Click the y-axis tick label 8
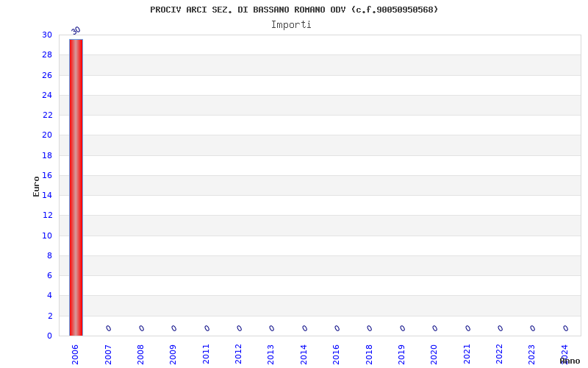 click(x=49, y=255)
